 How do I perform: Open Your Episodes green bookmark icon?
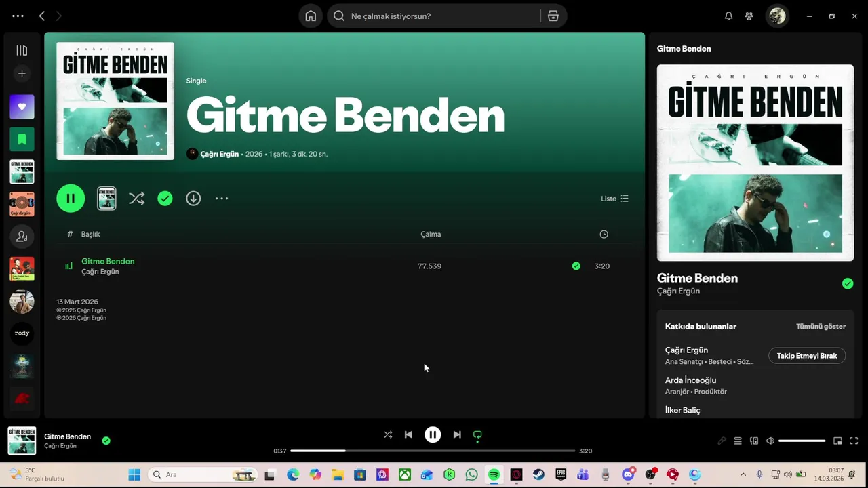(22, 139)
